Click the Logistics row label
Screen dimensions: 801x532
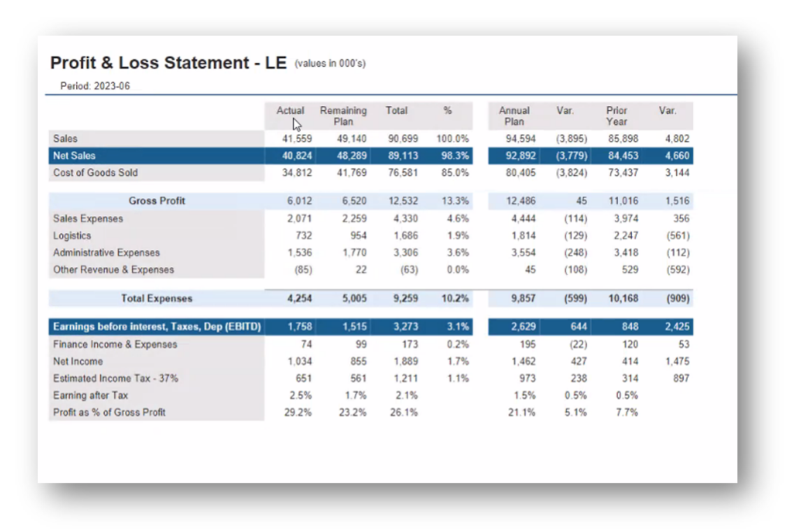coord(72,236)
